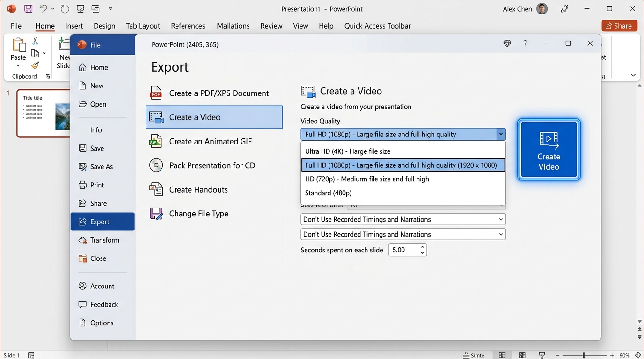Click the Undo arrow icon
Image resolution: width=644 pixels, height=359 pixels.
(43, 9)
